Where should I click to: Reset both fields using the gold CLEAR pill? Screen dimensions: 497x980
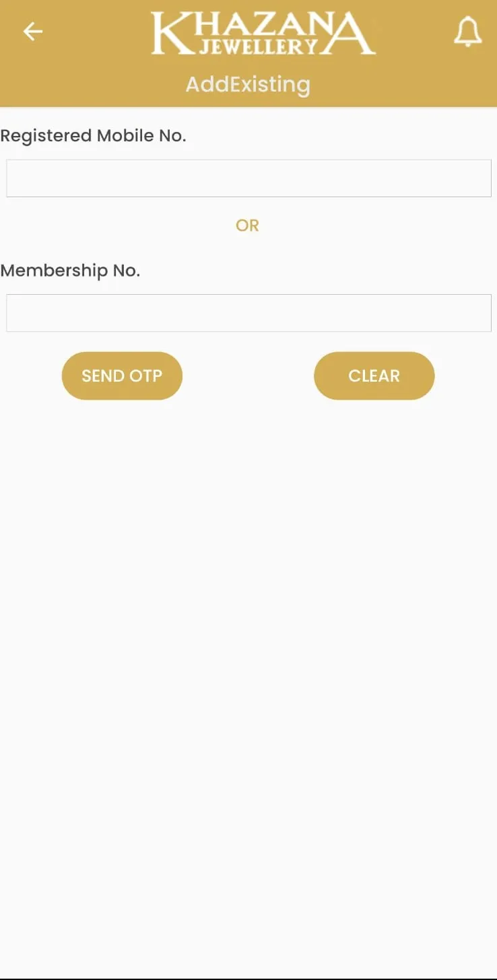(x=374, y=376)
